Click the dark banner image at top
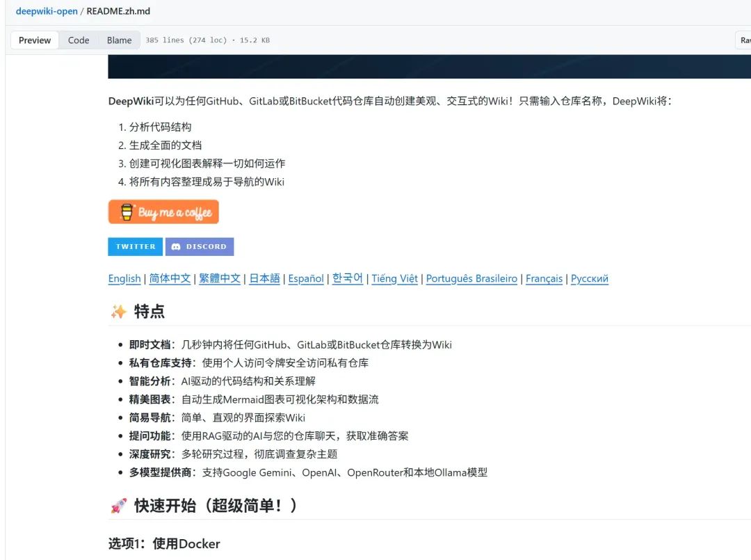751x560 pixels. tap(429, 67)
